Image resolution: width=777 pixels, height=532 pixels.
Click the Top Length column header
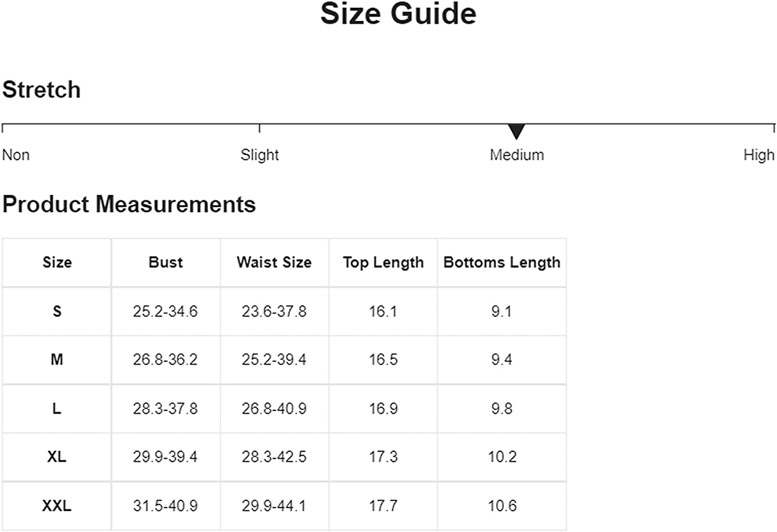[383, 263]
